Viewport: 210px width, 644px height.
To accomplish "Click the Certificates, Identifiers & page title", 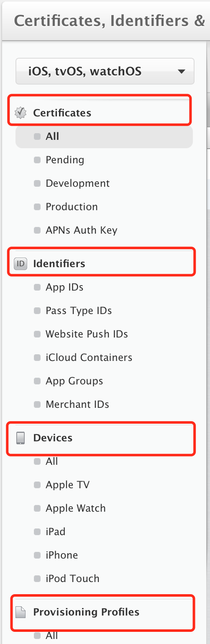I will click(110, 21).
